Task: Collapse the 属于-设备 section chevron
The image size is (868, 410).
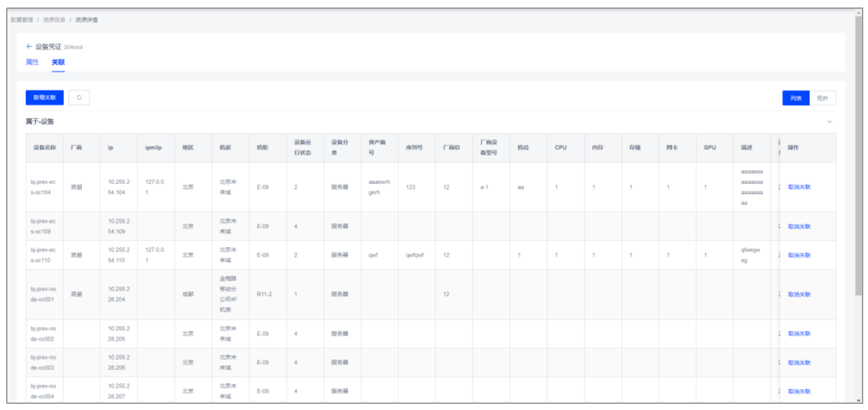Action: 829,122
